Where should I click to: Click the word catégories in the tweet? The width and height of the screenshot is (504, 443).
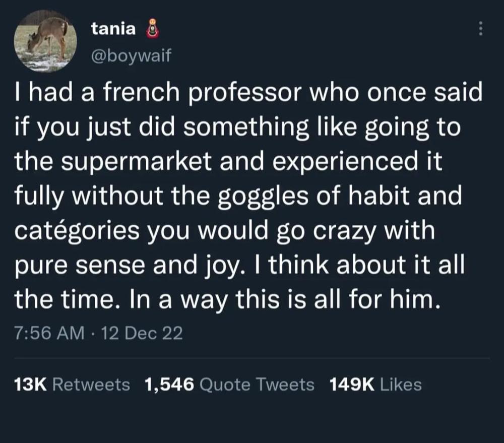tap(77, 231)
